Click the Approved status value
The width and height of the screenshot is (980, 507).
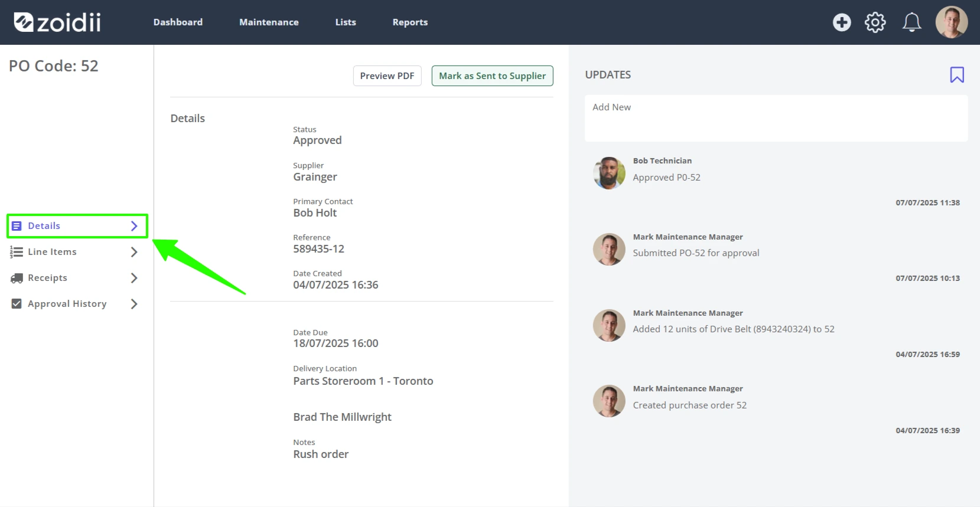[x=317, y=140]
